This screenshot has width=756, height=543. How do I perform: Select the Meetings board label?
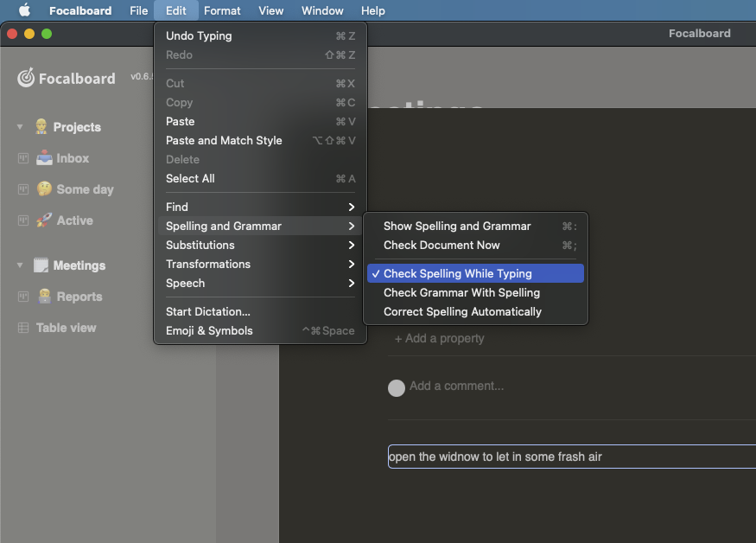tap(79, 265)
